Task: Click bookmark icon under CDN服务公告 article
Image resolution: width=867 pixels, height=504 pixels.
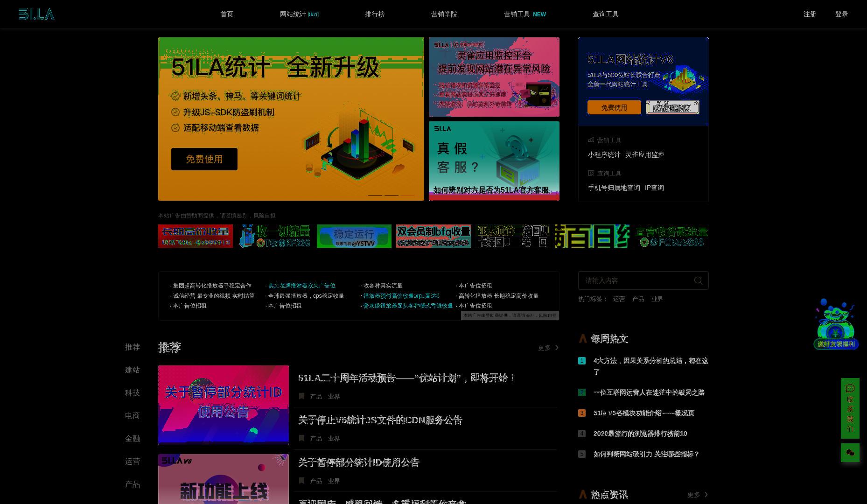Action: click(301, 438)
